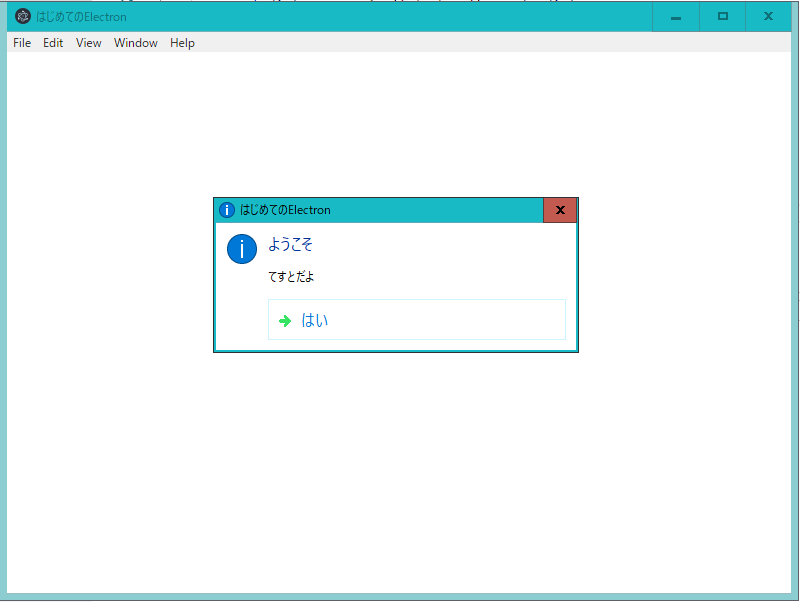Click the main window title はじめてのElectron

(x=80, y=16)
